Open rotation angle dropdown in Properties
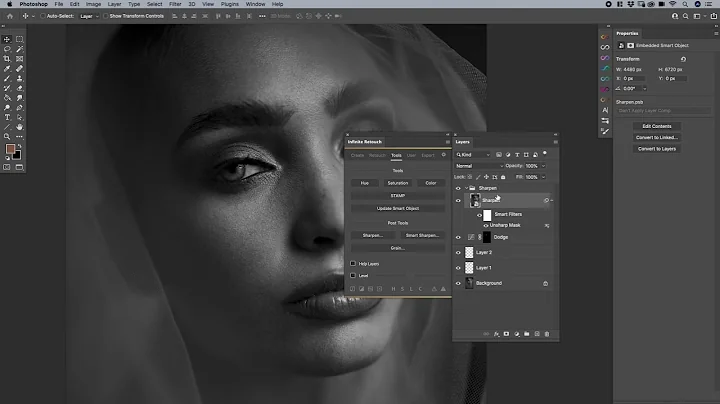Screen dimensions: 720x404 coord(644,89)
